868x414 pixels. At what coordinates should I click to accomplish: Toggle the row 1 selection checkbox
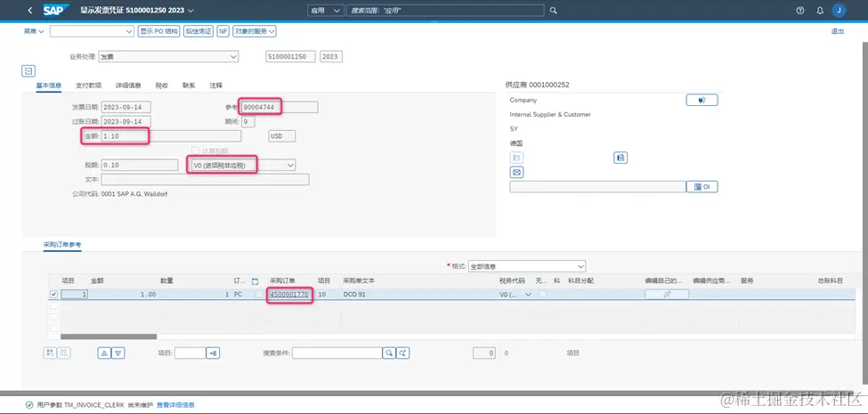(53, 295)
